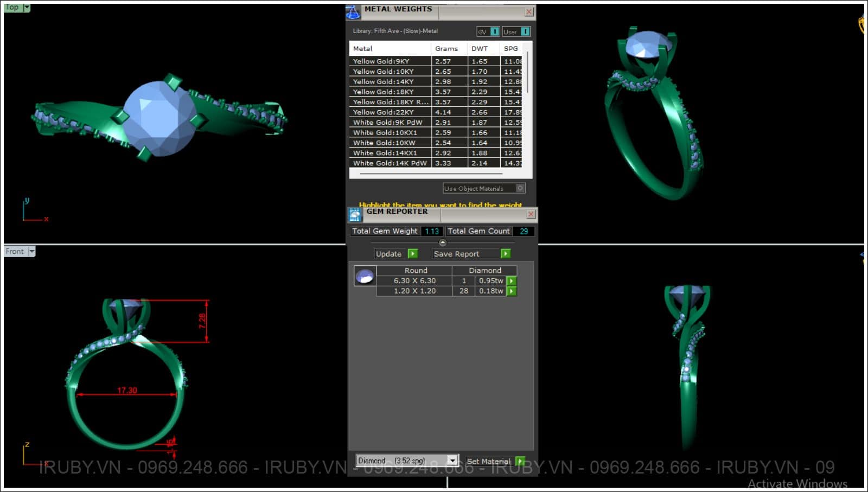Select the Yellow Gold:18KY row
868x492 pixels.
tap(436, 92)
